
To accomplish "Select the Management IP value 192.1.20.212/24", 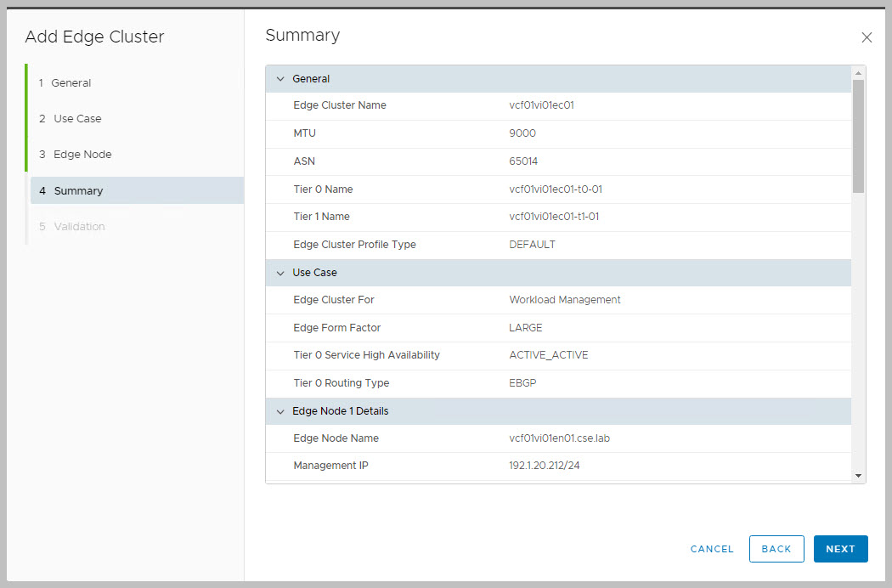I will coord(546,466).
